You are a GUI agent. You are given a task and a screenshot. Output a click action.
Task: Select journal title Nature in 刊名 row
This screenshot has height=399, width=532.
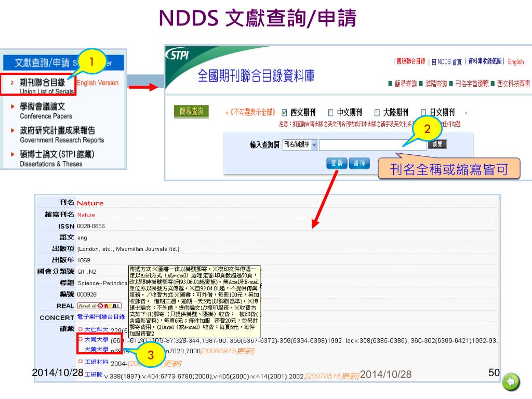pos(90,203)
